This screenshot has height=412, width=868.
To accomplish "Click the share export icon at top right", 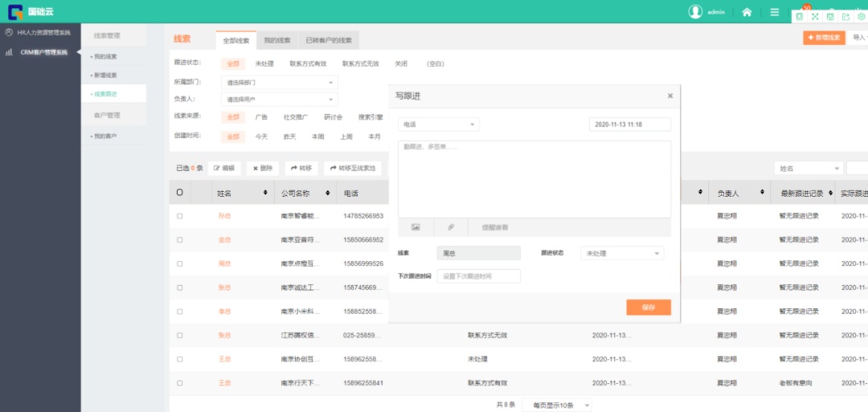I will tap(845, 16).
